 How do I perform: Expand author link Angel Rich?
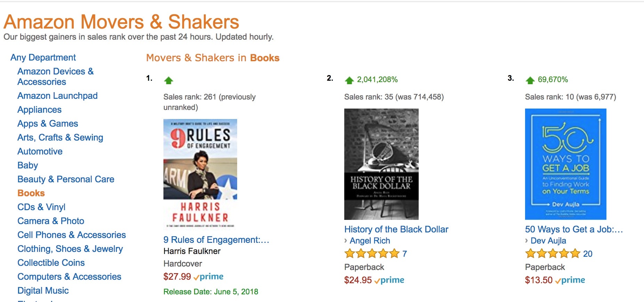point(370,241)
